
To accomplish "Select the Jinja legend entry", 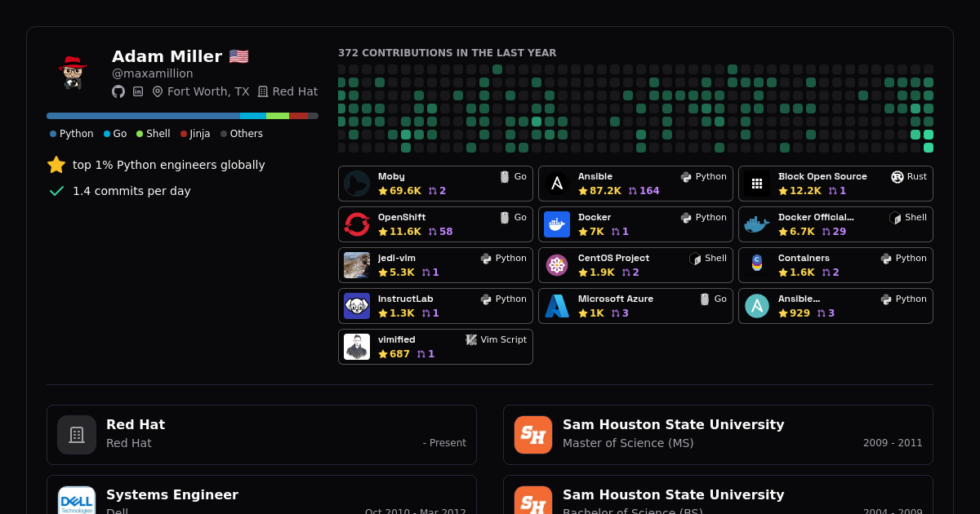I will 195,134.
